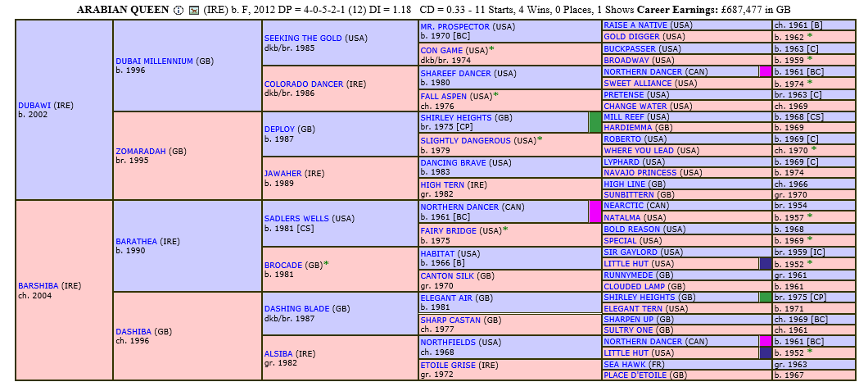This screenshot has height=391, width=868.
Task: Open the photo icon next to Arabian Queen
Action: pos(192,10)
